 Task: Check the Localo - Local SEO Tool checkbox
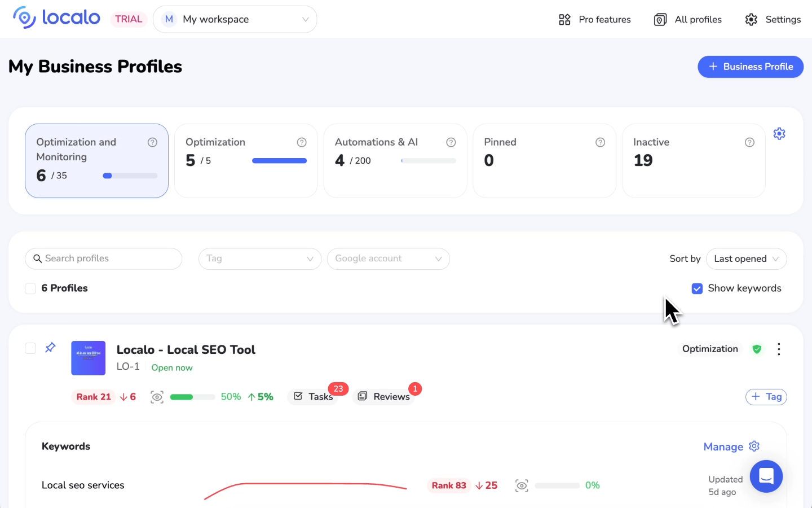(30, 348)
